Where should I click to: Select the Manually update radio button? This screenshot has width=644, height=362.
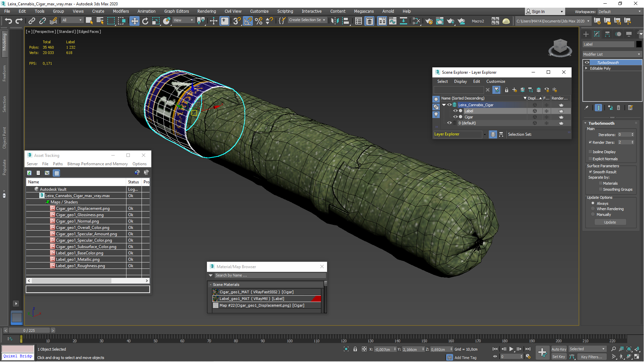[593, 214]
